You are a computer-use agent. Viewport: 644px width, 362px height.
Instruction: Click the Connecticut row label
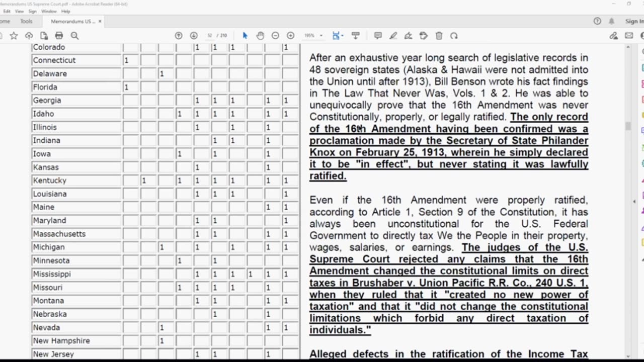[x=54, y=60]
